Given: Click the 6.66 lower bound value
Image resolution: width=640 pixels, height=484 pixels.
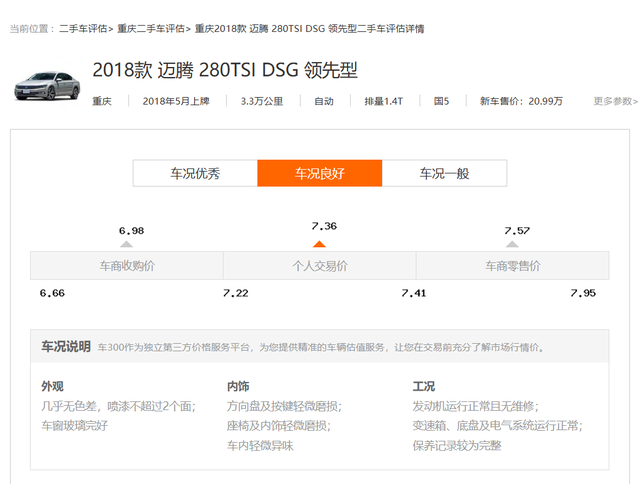Looking at the screenshot, I should (52, 293).
